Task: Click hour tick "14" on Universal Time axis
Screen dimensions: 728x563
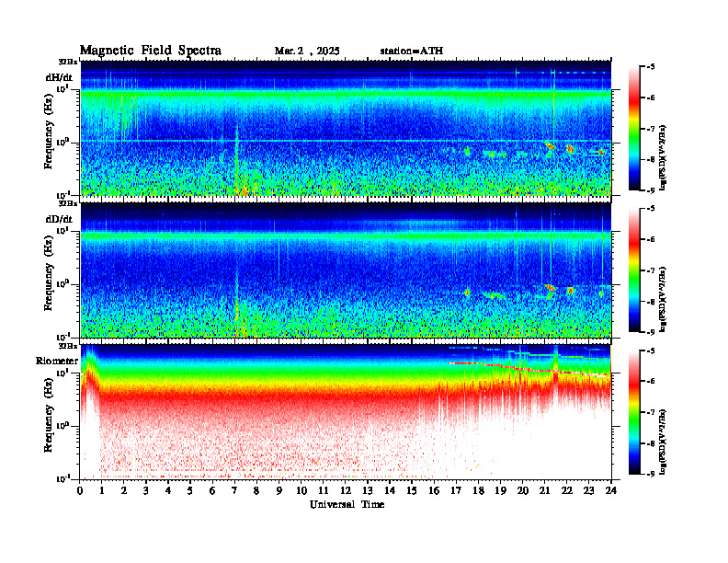Action: click(390, 490)
